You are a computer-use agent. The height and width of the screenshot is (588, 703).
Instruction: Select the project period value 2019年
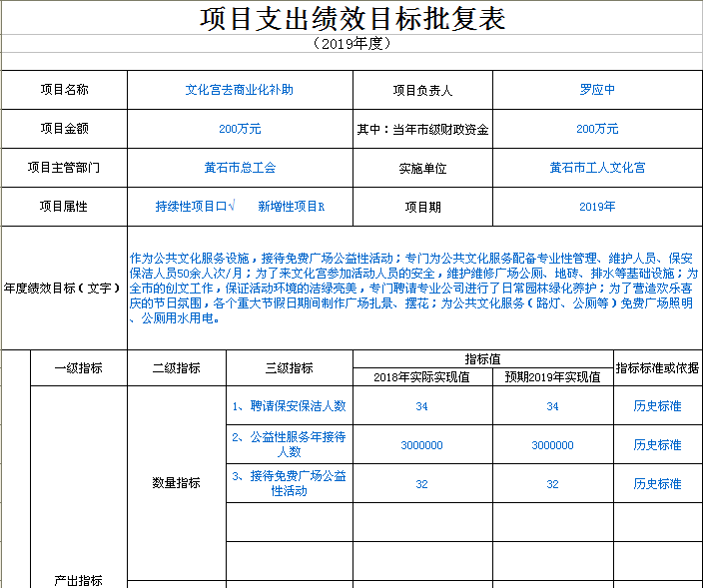597,207
